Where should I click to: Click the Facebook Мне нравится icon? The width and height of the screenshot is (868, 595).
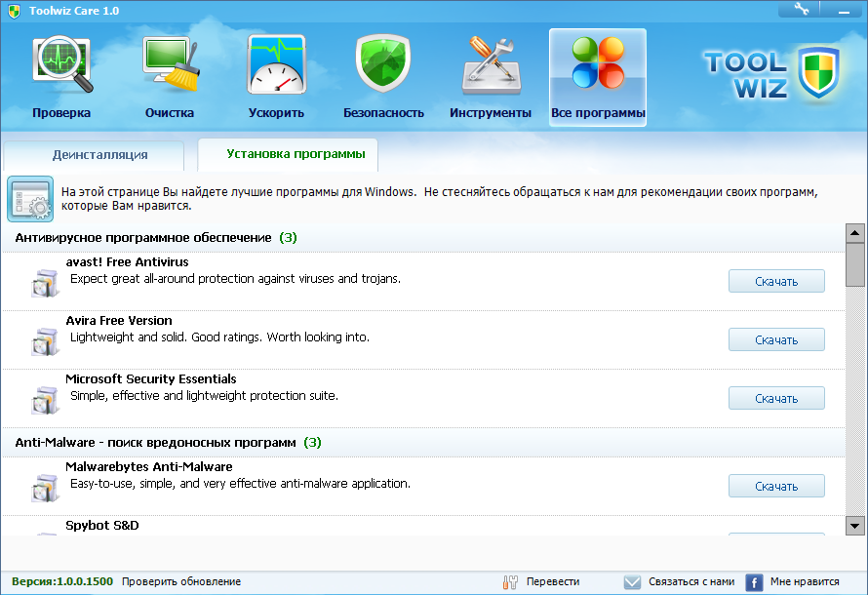click(754, 582)
